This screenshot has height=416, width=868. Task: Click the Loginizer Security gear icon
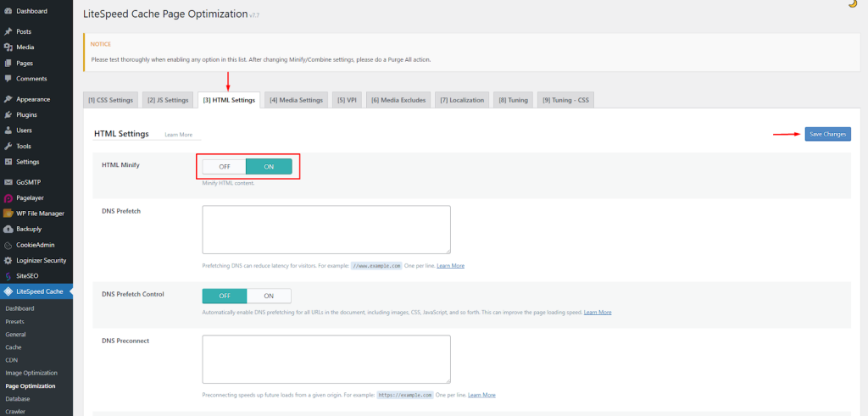[8, 261]
